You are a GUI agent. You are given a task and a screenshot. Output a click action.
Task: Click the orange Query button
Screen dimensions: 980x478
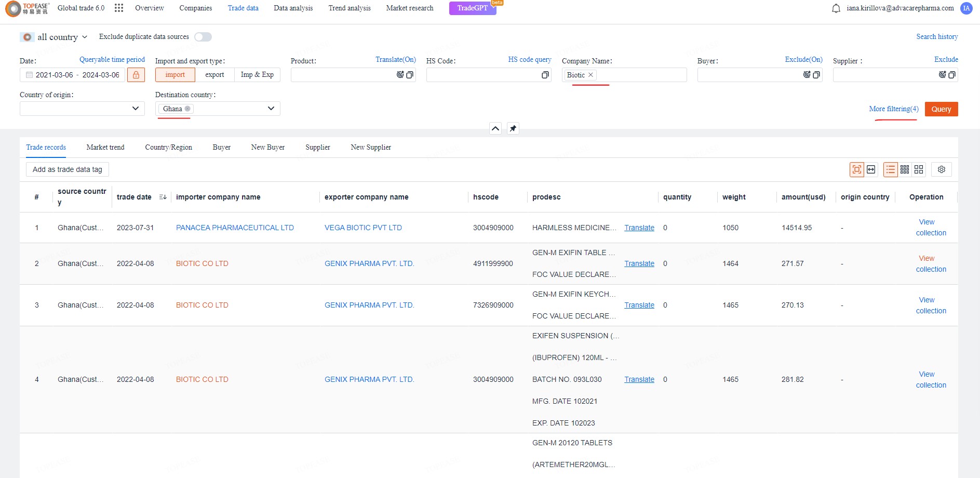(941, 109)
